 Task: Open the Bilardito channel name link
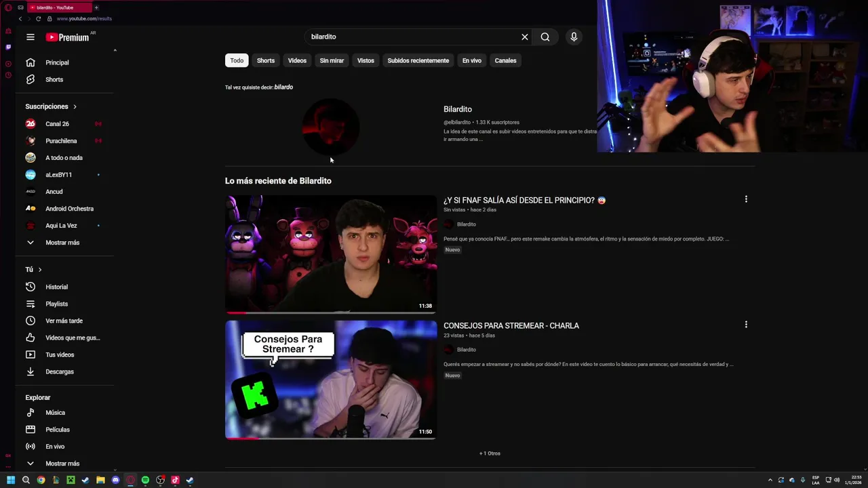click(x=458, y=109)
